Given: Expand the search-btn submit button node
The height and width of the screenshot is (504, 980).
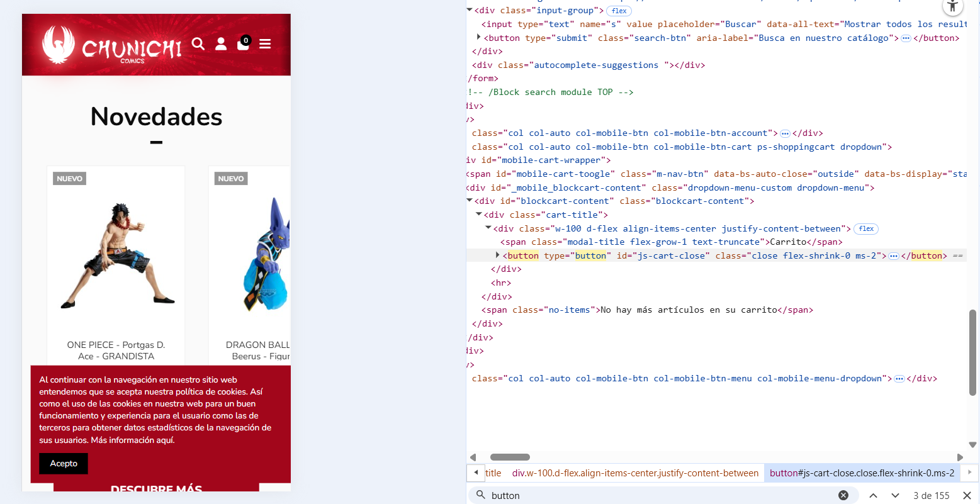Looking at the screenshot, I should point(479,38).
